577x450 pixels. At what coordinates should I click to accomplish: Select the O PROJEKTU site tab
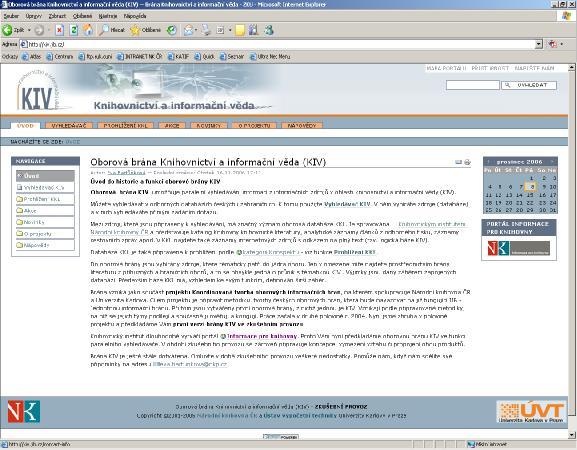pos(254,125)
